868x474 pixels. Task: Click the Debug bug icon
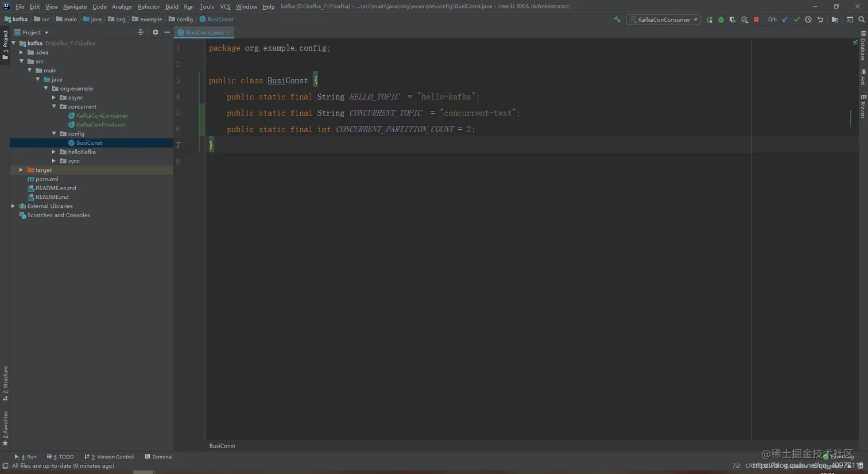[x=721, y=20]
